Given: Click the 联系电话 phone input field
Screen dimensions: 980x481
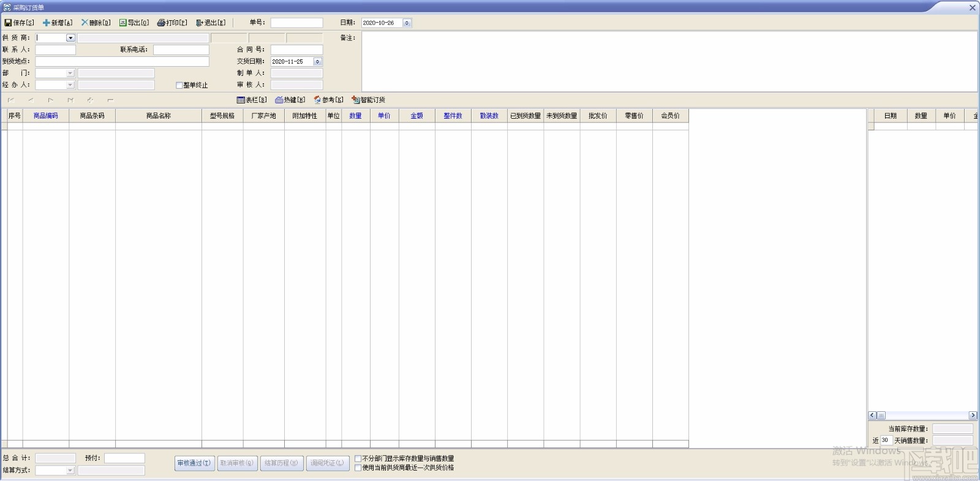Looking at the screenshot, I should (x=181, y=50).
